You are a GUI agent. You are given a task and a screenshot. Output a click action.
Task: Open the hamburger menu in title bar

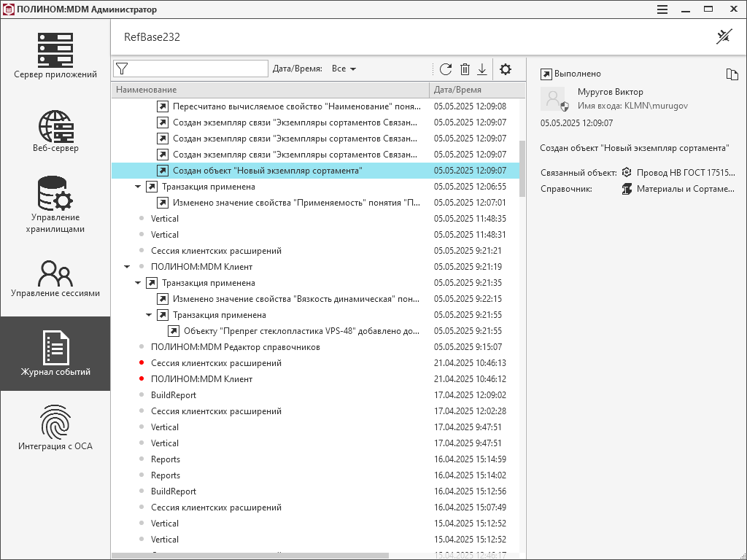click(662, 9)
